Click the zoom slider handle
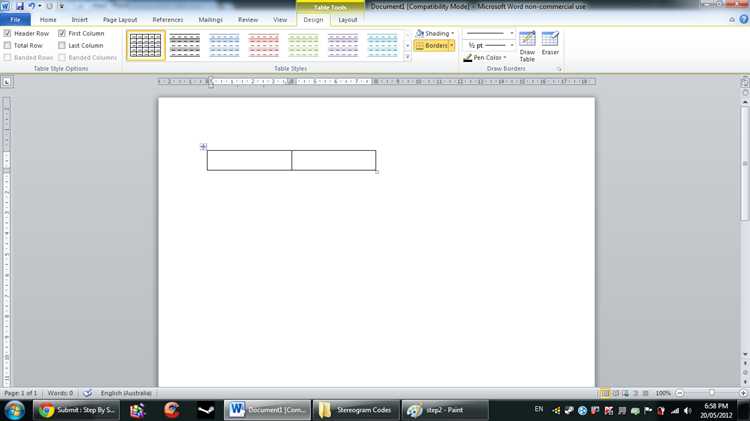 point(712,393)
